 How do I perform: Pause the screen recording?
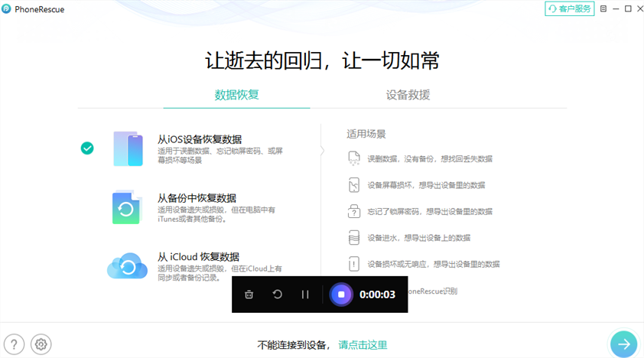[305, 295]
